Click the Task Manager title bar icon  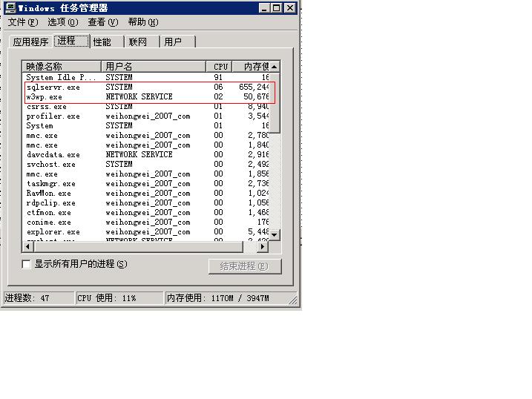[x=11, y=7]
